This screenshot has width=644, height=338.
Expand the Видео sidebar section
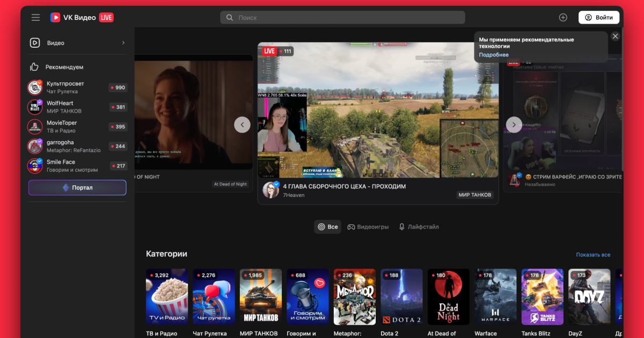[123, 43]
